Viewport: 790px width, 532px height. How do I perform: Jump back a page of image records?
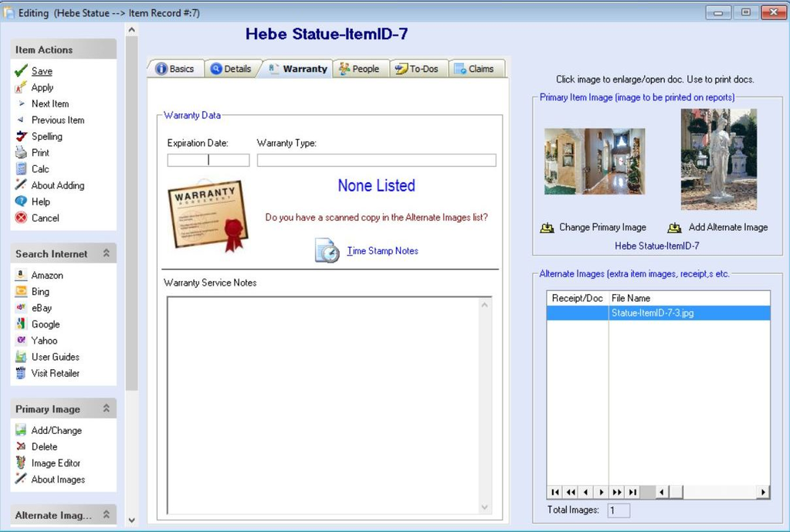[x=571, y=492]
